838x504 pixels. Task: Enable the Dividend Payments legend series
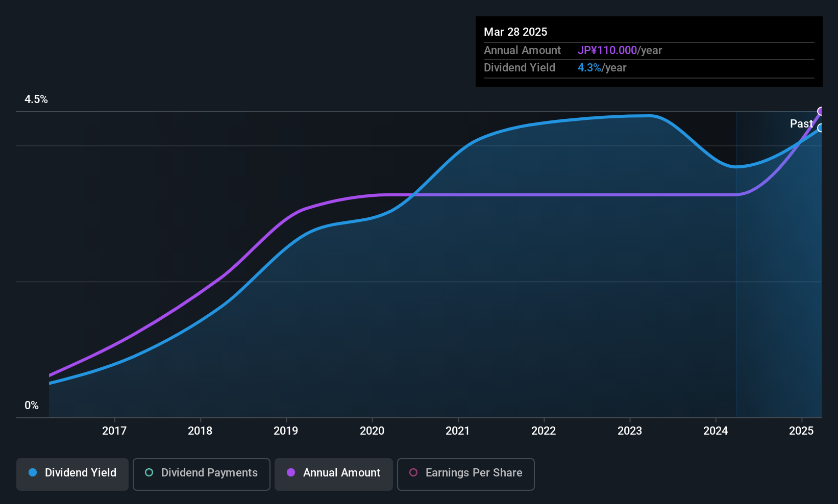[x=201, y=474]
